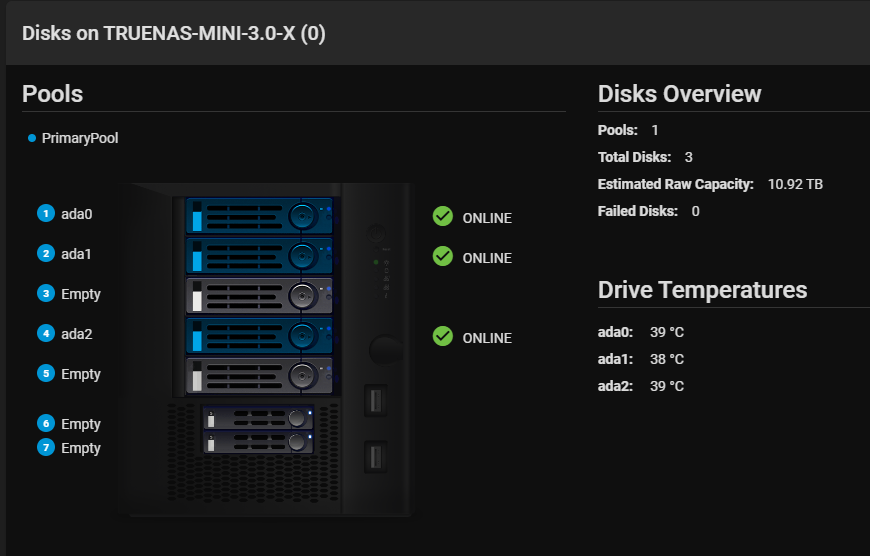Click ada2 temperature 39 °C
The height and width of the screenshot is (556, 870).
667,386
